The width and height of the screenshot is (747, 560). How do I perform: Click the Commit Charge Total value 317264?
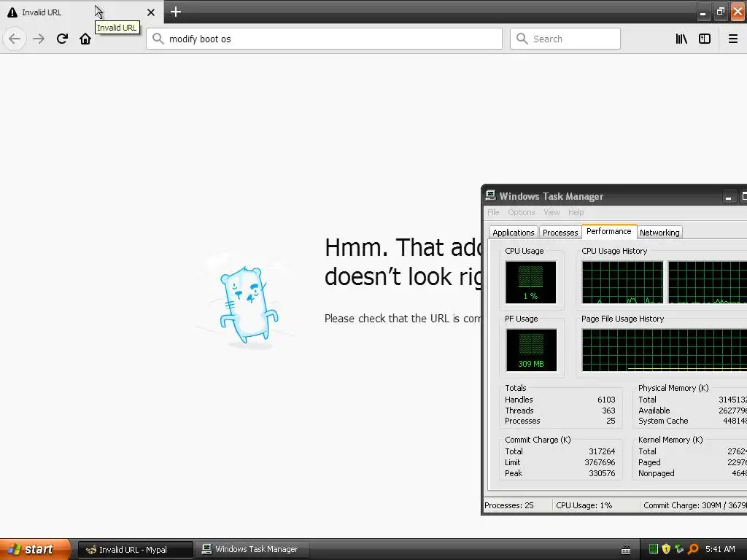coord(602,451)
